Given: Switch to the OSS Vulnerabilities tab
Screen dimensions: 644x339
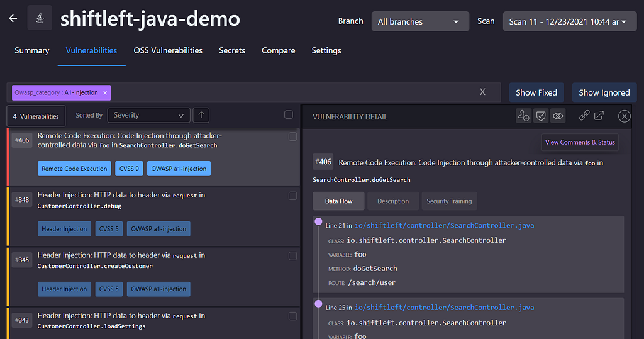Looking at the screenshot, I should click(168, 50).
